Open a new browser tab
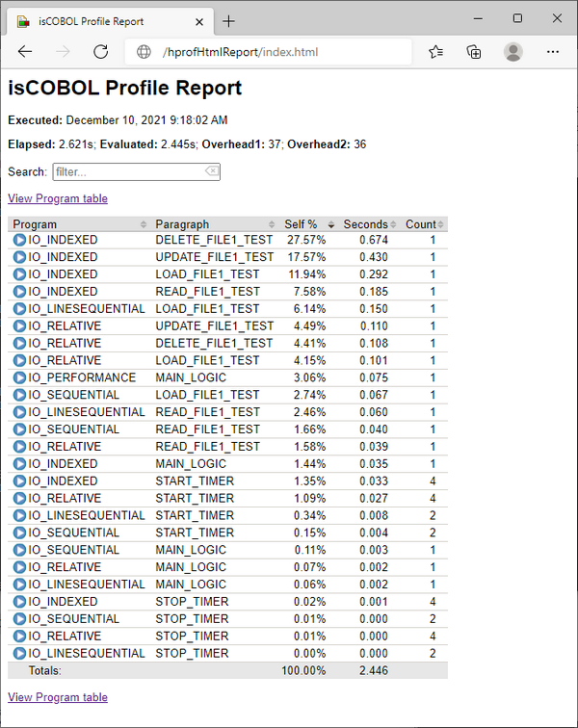578x728 pixels. click(x=228, y=21)
